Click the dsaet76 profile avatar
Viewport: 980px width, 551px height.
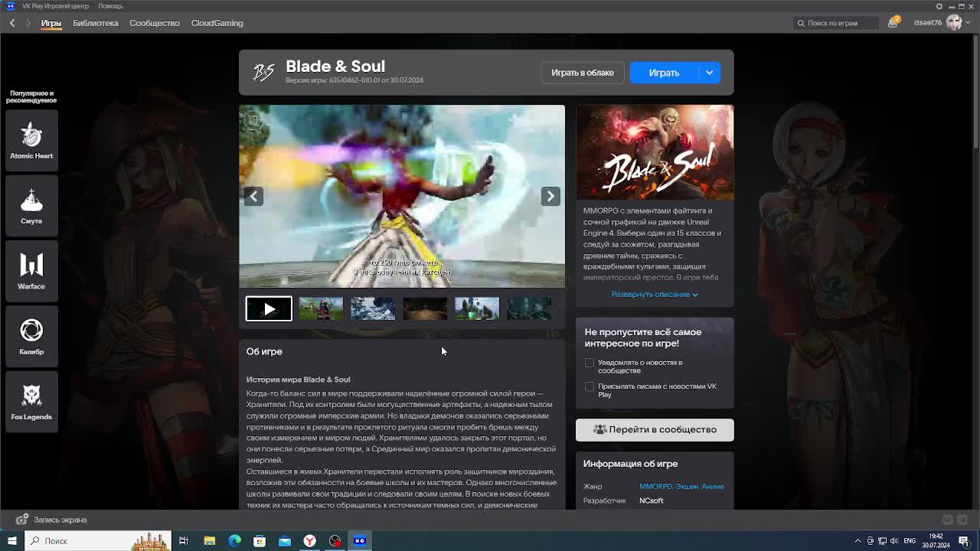(954, 23)
